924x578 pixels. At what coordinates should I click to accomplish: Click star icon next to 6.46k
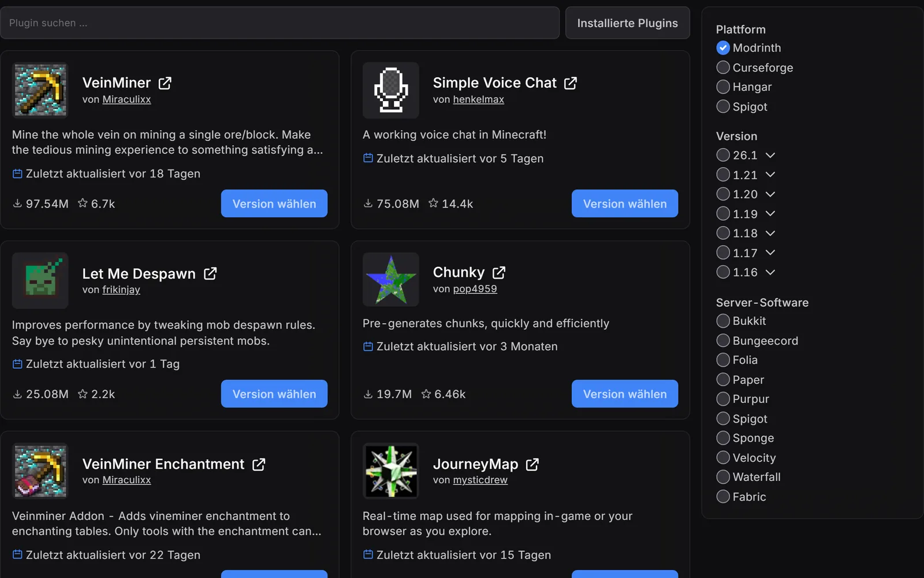coord(426,394)
